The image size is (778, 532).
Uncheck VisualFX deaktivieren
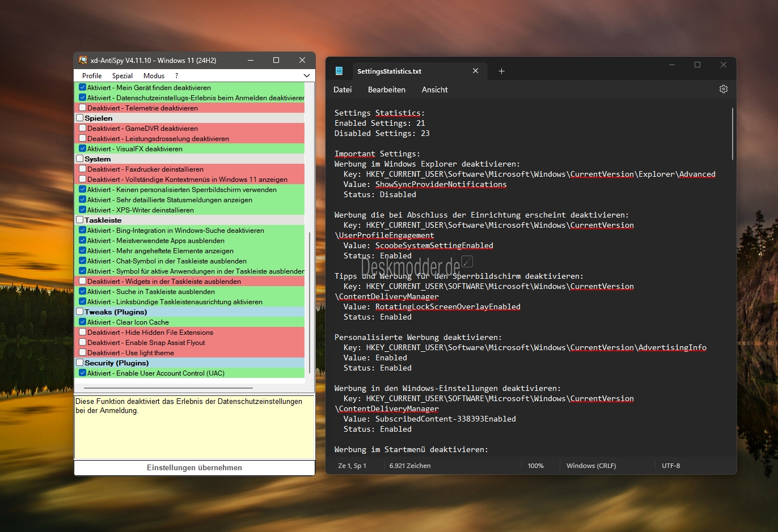click(82, 148)
